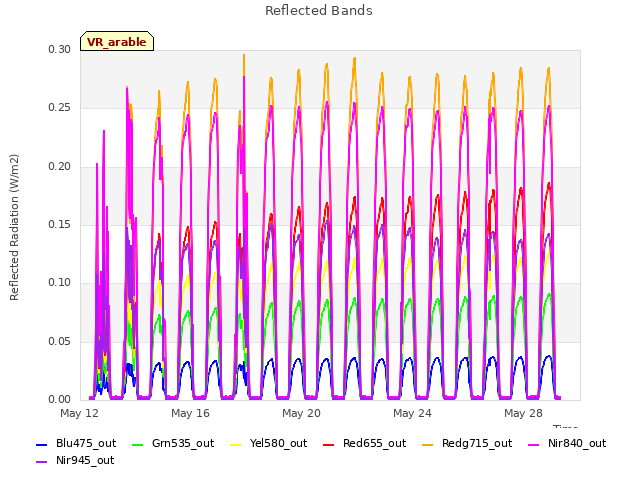Toggle the Redg715_out legend entry

coord(467,444)
